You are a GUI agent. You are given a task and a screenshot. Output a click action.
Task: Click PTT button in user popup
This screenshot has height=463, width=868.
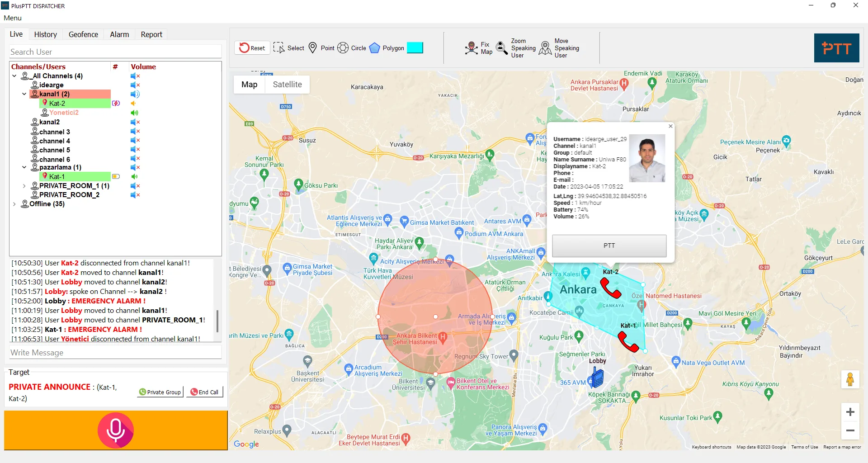click(609, 246)
